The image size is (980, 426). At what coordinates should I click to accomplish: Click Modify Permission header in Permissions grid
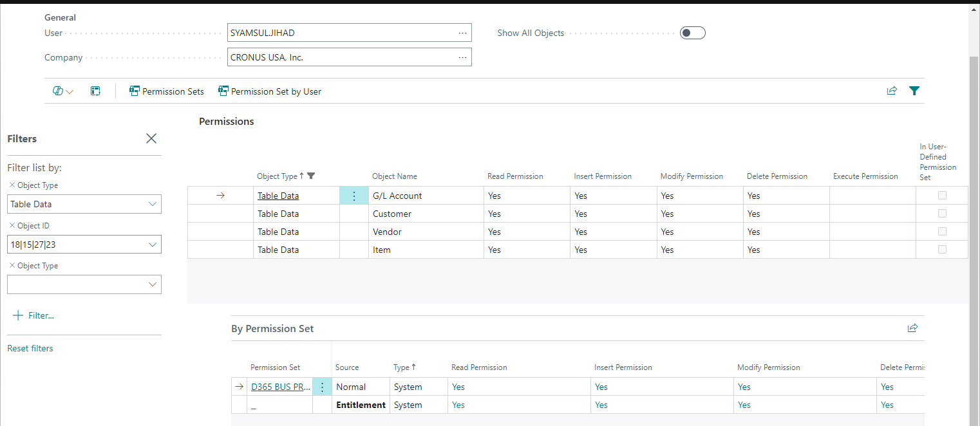(x=692, y=176)
